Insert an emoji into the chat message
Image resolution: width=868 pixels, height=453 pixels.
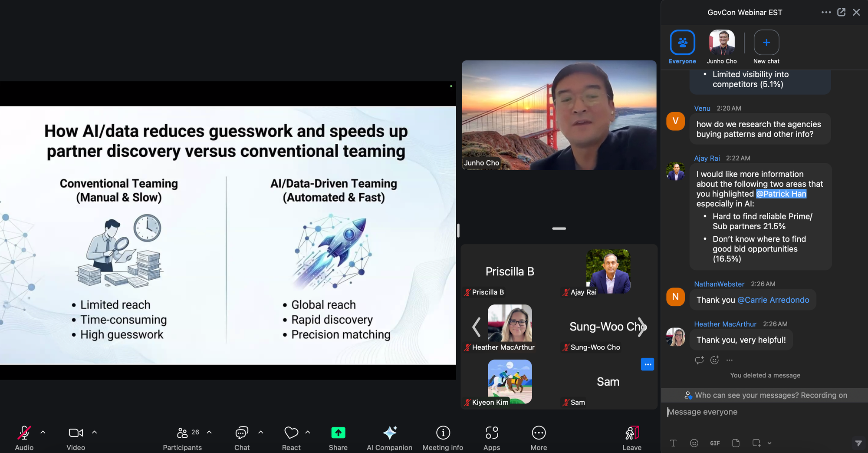tap(694, 443)
